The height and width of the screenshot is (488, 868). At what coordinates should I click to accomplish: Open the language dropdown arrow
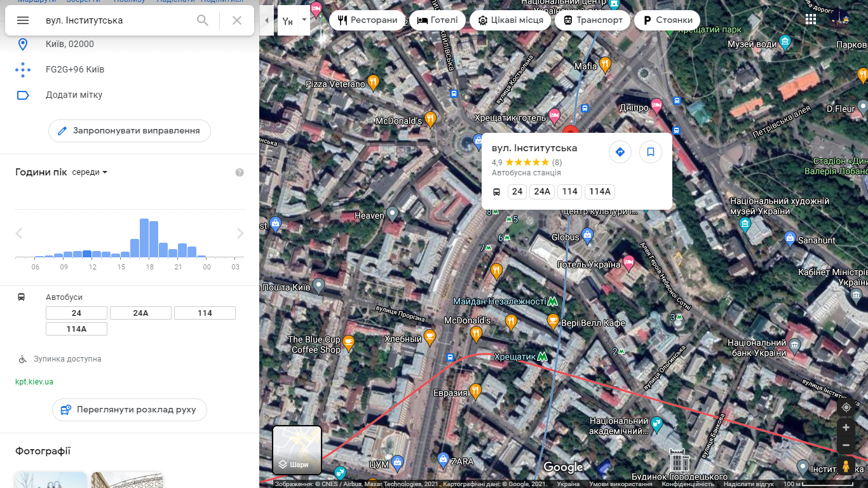(304, 19)
